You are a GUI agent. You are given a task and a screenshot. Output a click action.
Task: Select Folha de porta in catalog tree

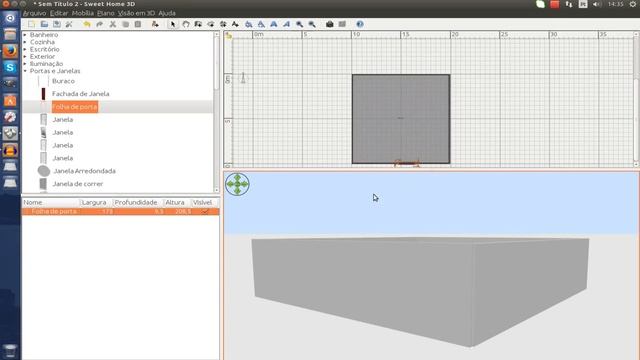pyautogui.click(x=75, y=107)
